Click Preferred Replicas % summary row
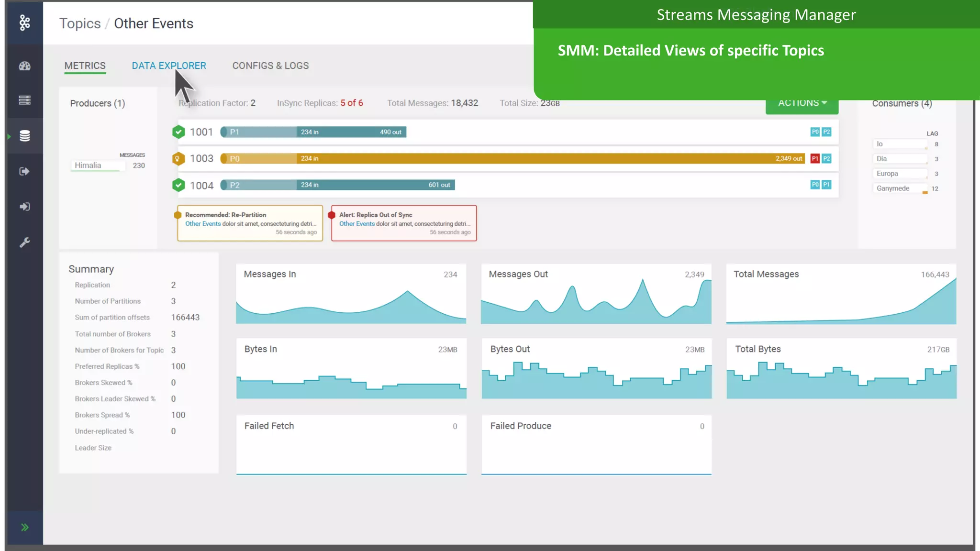Screen dimensions: 980x551 point(130,366)
